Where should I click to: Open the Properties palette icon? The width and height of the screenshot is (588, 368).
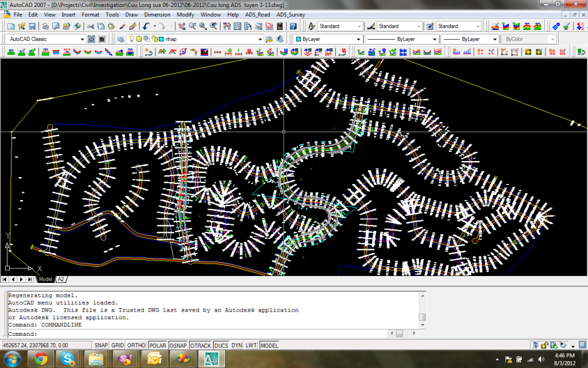point(227,26)
